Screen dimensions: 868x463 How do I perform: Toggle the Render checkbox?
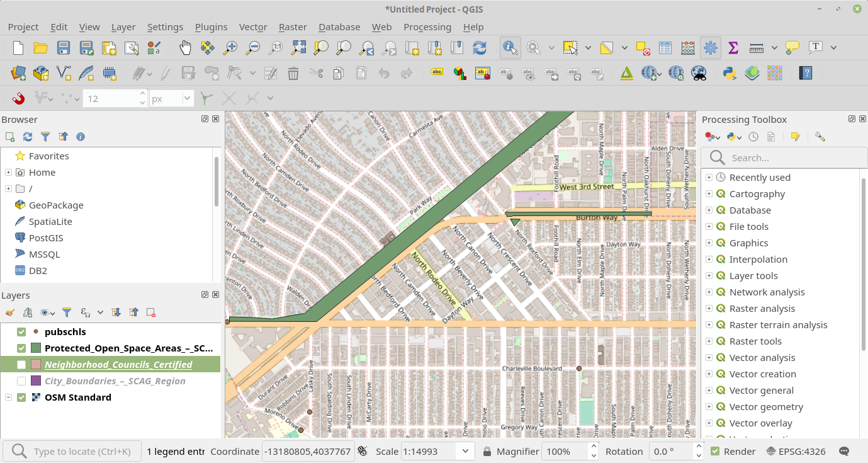[x=715, y=451]
